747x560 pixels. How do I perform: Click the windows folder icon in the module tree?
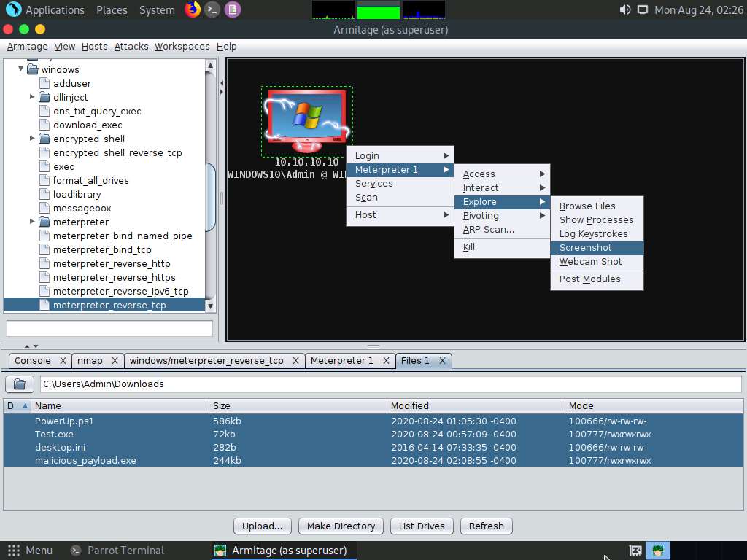pos(33,69)
